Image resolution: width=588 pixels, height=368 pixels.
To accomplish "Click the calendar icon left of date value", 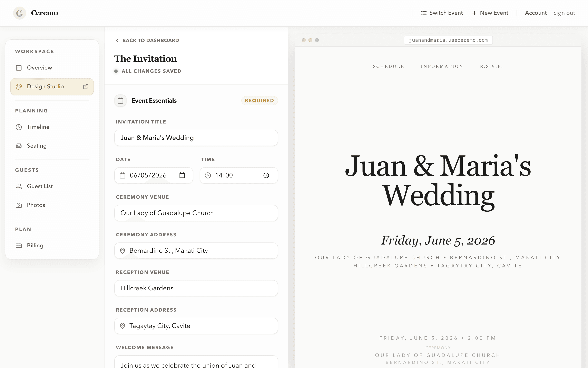I will click(x=122, y=175).
